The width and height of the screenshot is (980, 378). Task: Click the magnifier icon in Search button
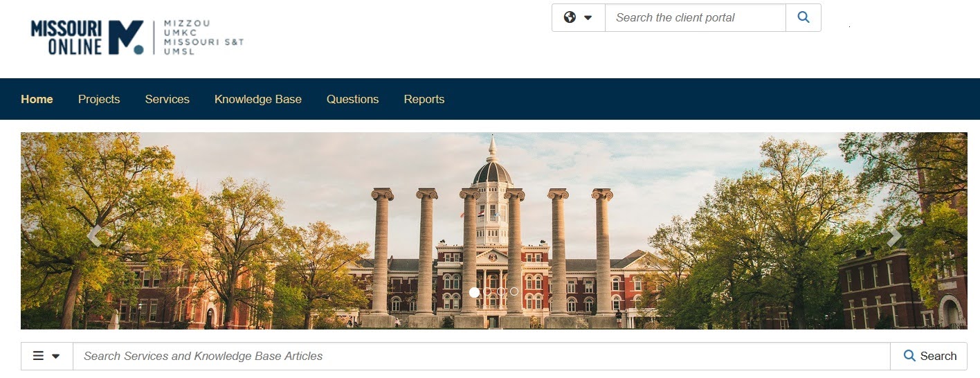[910, 356]
